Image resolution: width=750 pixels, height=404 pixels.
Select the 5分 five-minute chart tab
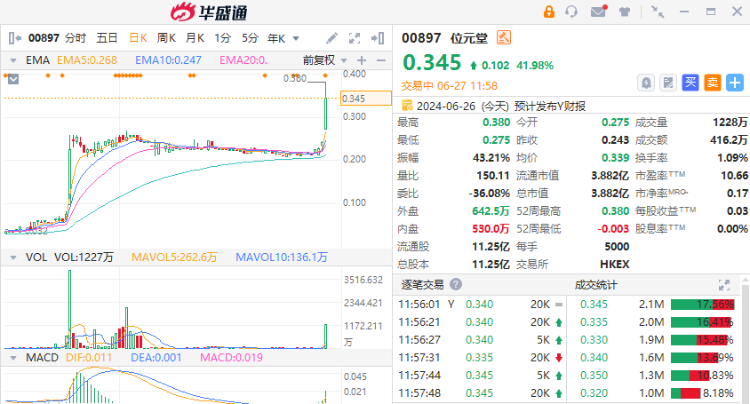pos(250,38)
